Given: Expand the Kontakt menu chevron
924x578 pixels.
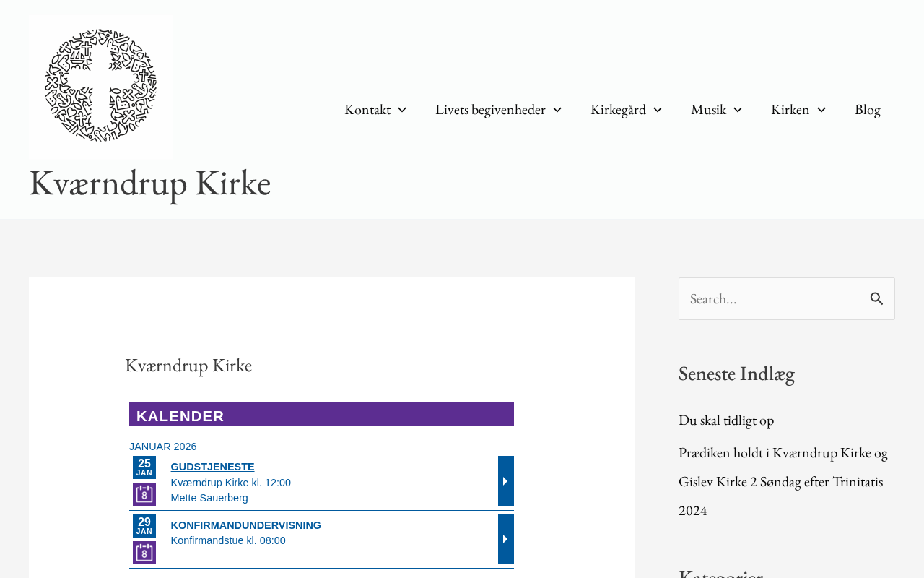Looking at the screenshot, I should tap(402, 110).
